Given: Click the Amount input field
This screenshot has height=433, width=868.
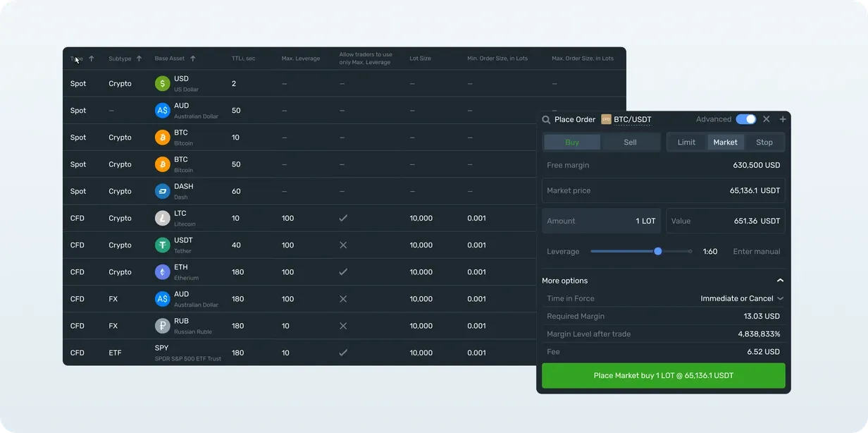Looking at the screenshot, I should 602,221.
